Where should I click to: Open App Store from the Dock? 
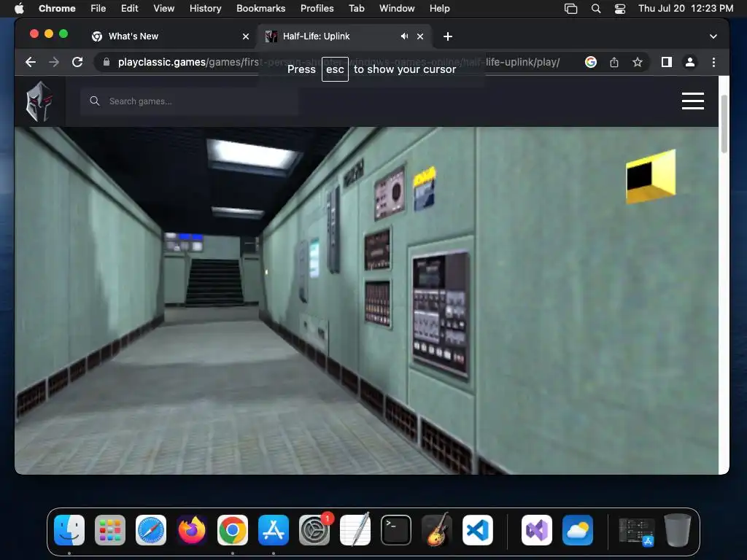pyautogui.click(x=274, y=530)
